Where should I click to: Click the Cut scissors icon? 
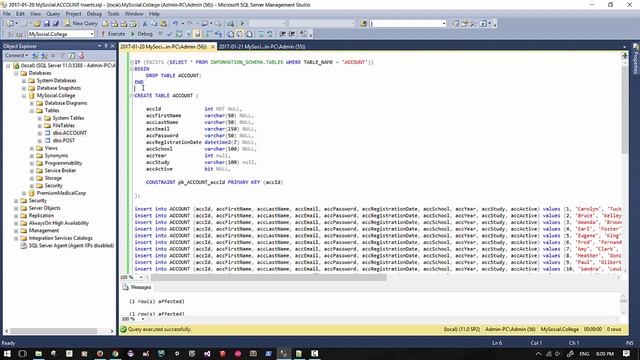coord(144,24)
